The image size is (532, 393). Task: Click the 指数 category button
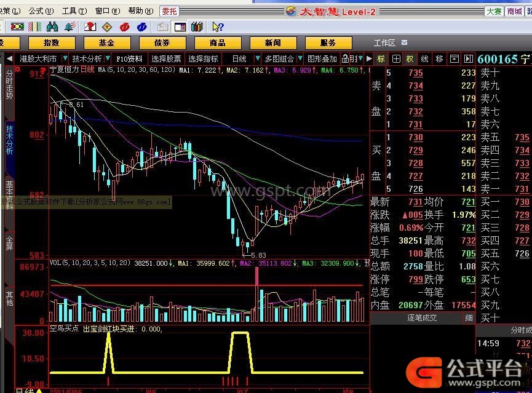click(x=52, y=43)
